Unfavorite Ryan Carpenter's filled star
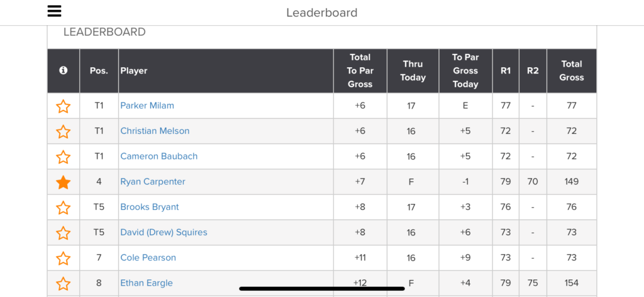The height and width of the screenshot is (297, 644). pos(64,182)
